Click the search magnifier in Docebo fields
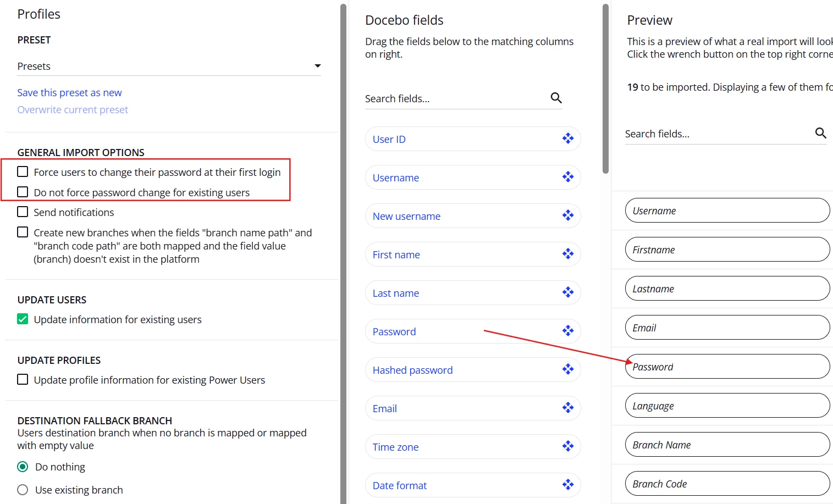 pos(556,98)
